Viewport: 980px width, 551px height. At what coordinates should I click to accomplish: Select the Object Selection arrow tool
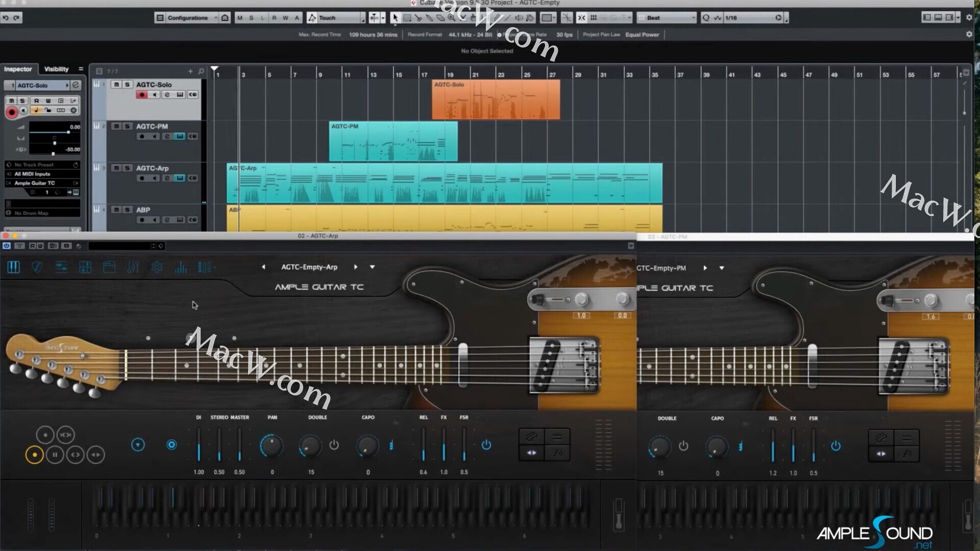click(395, 18)
